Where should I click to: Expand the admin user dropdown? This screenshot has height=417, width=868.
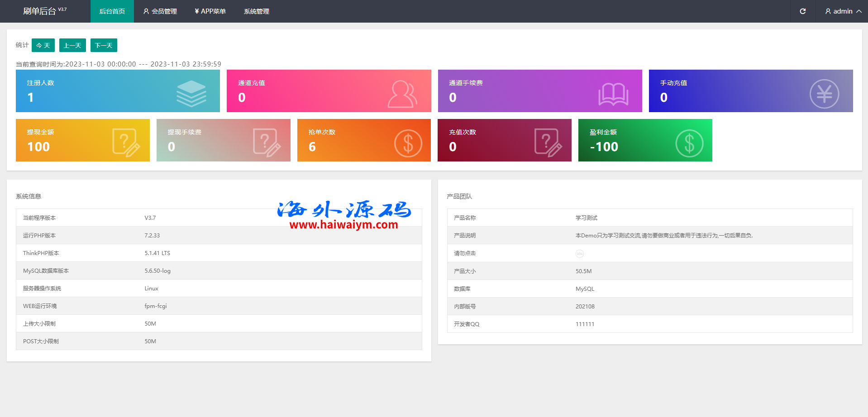(843, 11)
